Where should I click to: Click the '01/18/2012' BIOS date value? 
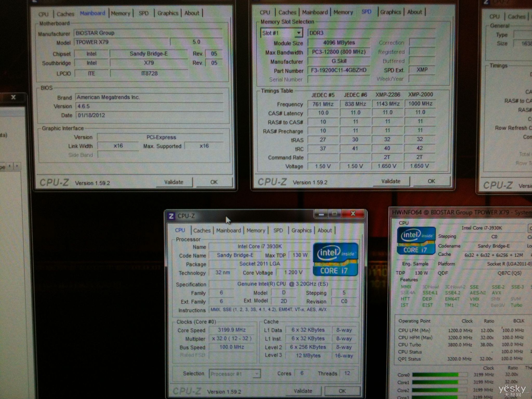pos(149,115)
